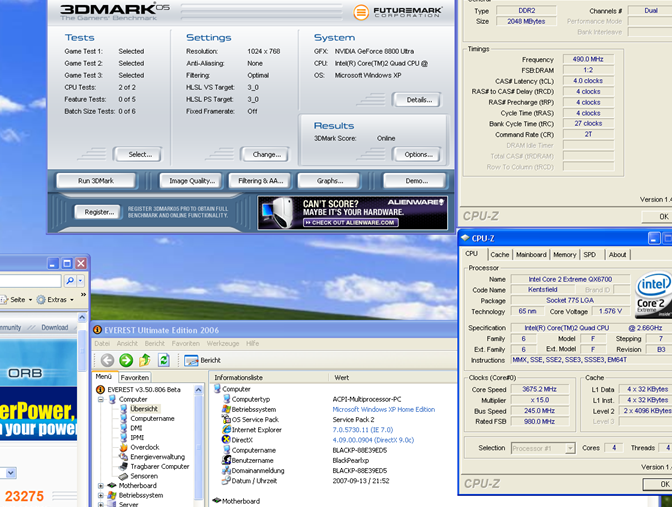Click the 4.09.00.0904 (DirectX 9.0c) link

click(373, 440)
